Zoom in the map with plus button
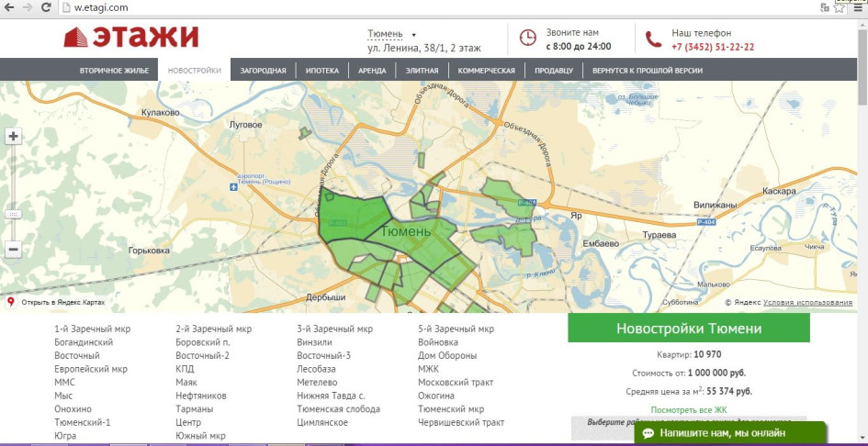868x446 pixels. click(x=13, y=137)
